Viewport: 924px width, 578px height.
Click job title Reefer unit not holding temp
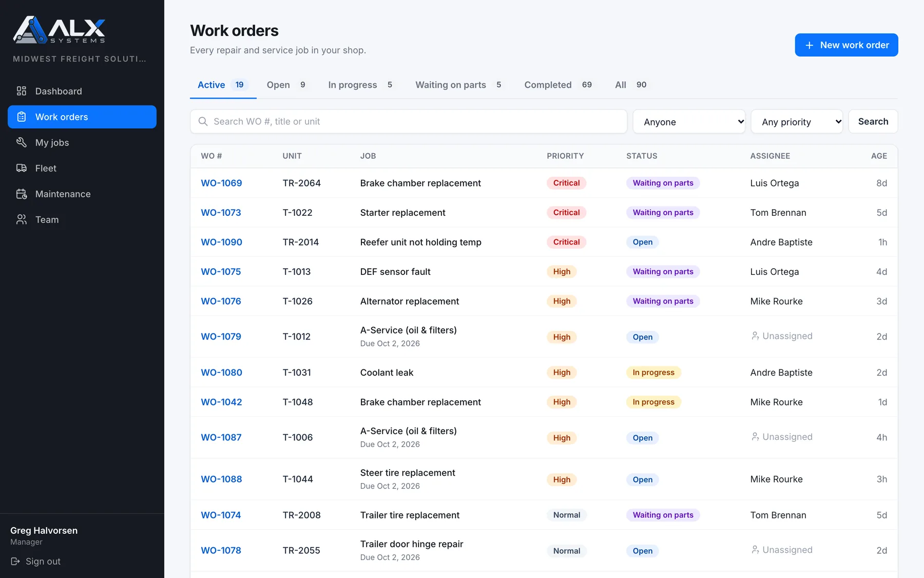tap(421, 242)
